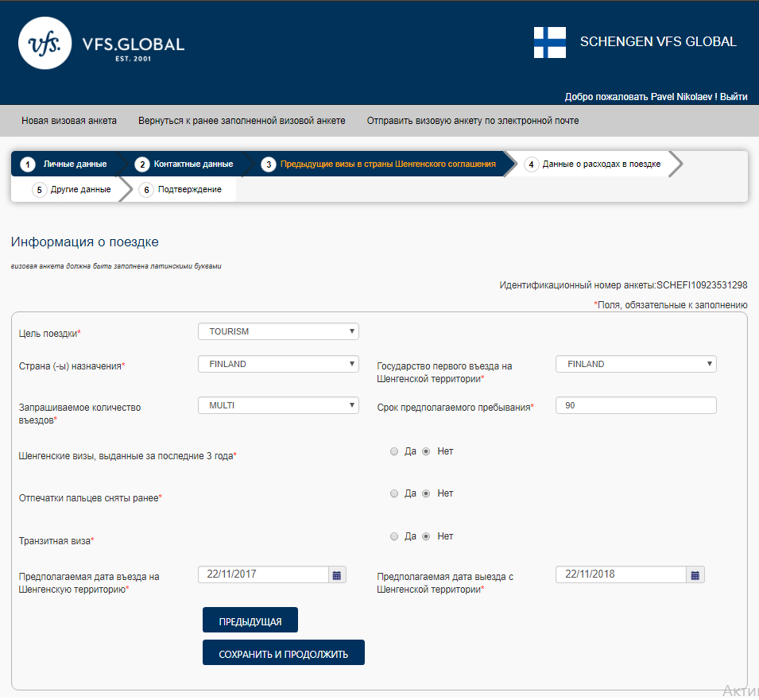The image size is (759, 700).
Task: Click the Выйти logout link
Action: pos(734,97)
